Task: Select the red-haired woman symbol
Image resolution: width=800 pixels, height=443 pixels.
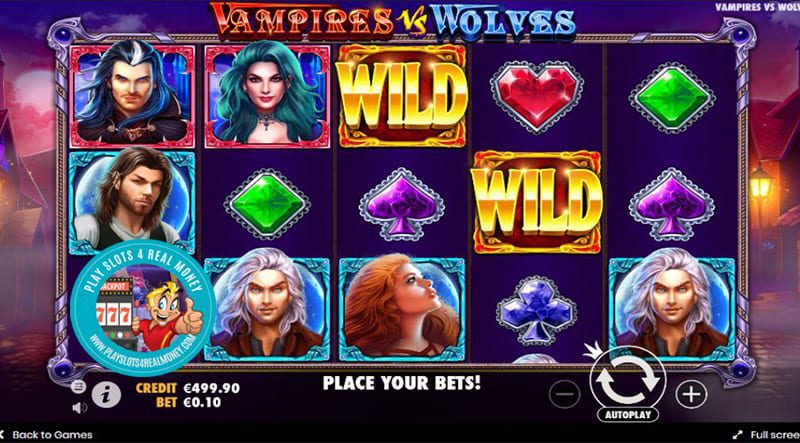Action: (x=402, y=309)
